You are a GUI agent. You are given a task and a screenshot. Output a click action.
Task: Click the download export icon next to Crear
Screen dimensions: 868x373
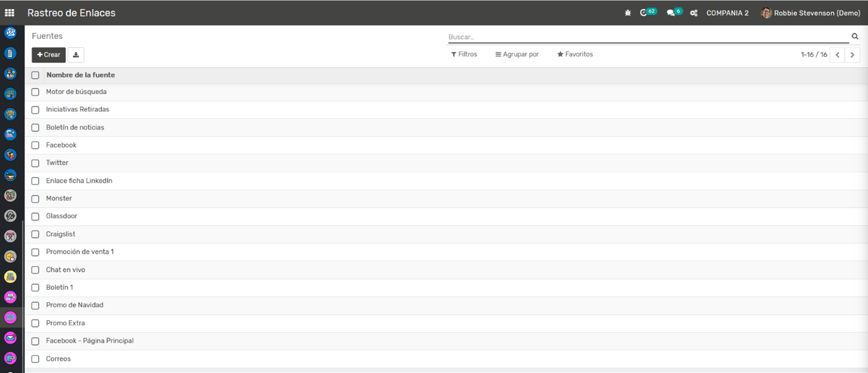[x=76, y=55]
